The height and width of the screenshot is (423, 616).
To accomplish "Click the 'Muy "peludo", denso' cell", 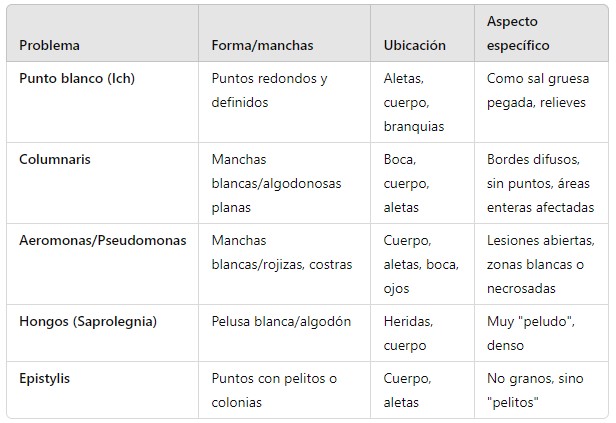I will coord(531,333).
